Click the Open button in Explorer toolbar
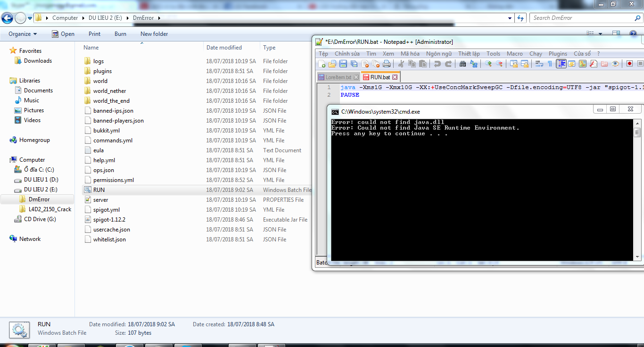 pyautogui.click(x=63, y=34)
